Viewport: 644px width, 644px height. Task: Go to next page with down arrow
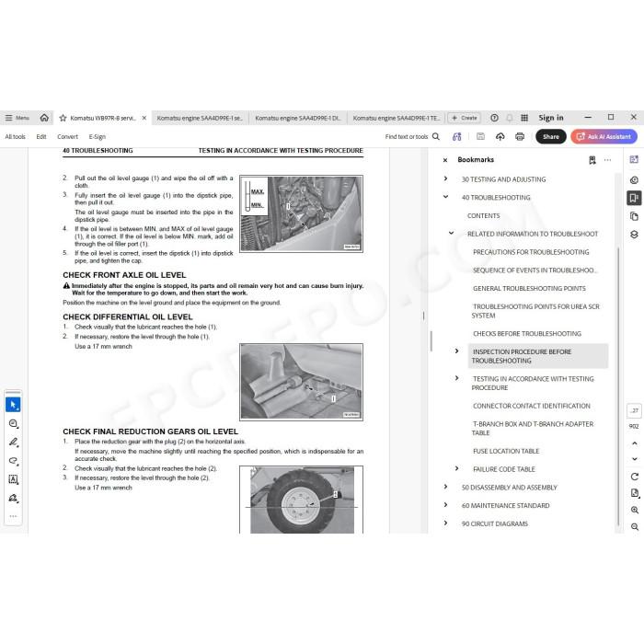(635, 459)
